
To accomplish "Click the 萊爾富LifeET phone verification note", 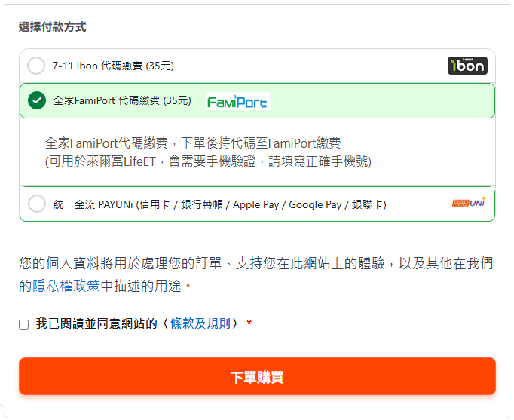I will [x=208, y=161].
